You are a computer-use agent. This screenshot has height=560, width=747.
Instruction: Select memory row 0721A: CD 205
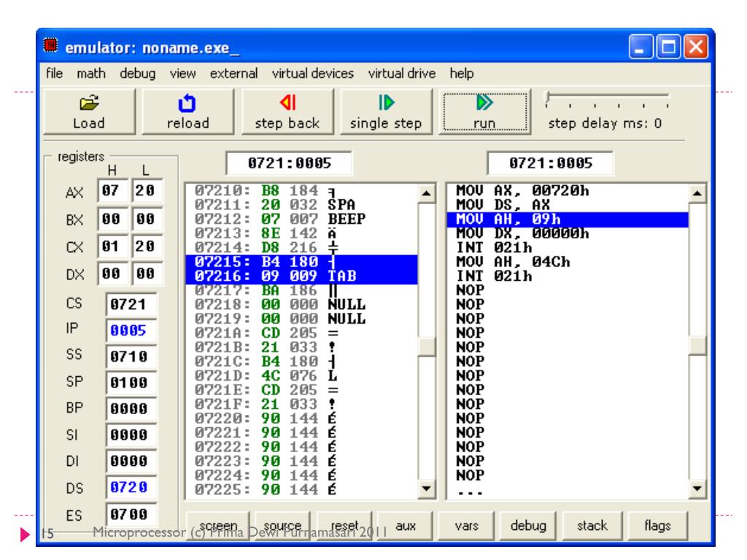click(301, 333)
